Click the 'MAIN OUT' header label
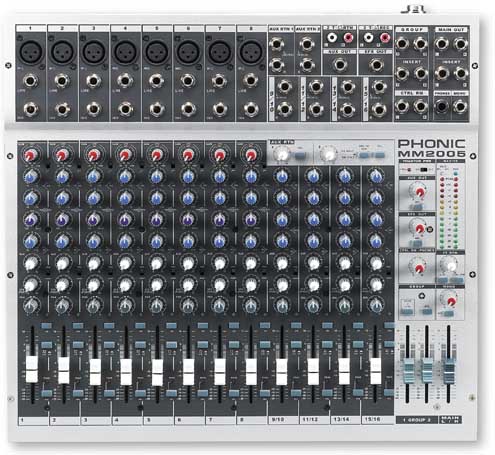This screenshot has width=495, height=455. (451, 30)
